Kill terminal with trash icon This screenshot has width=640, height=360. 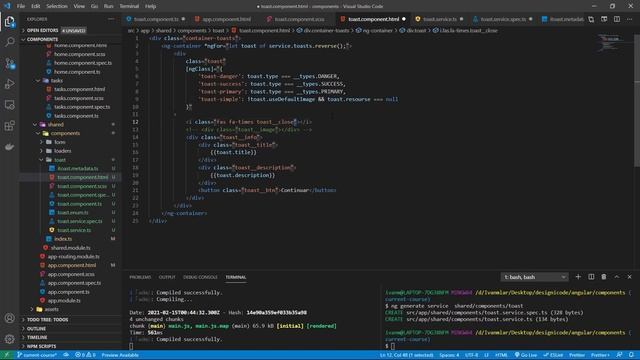[x=604, y=277]
